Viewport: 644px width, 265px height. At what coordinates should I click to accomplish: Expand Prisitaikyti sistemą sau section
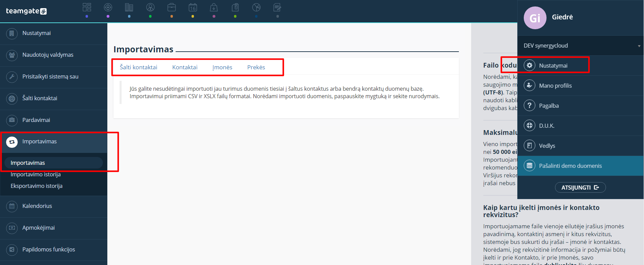(54, 77)
